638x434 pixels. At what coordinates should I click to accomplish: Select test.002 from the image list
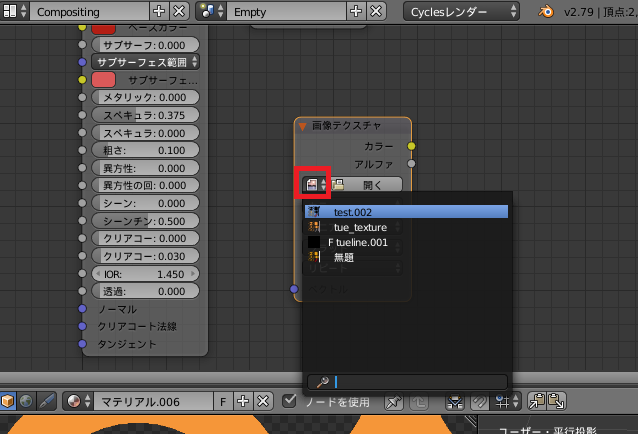point(406,212)
